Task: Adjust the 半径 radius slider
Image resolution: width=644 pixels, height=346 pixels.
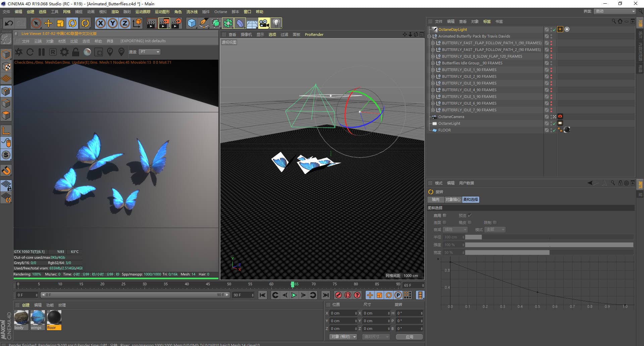Action: coord(549,237)
